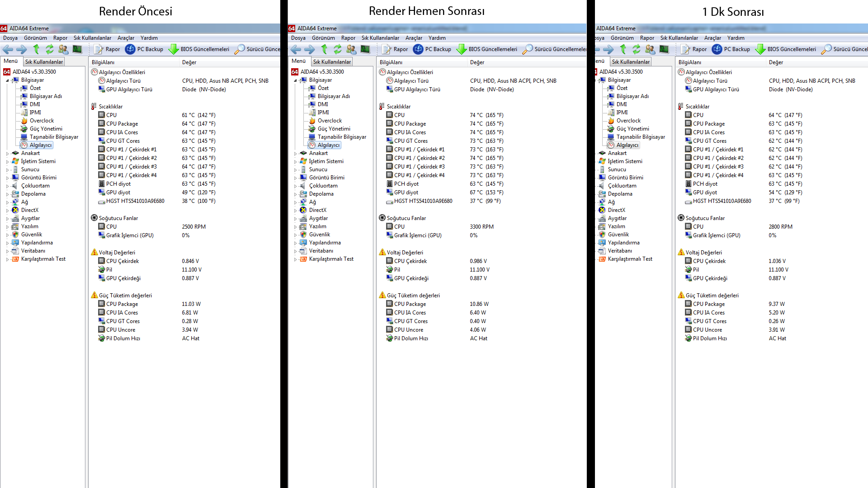Image resolution: width=868 pixels, height=488 pixels.
Task: Select Menü tab in Render Hemen Sonrası window
Action: [298, 61]
